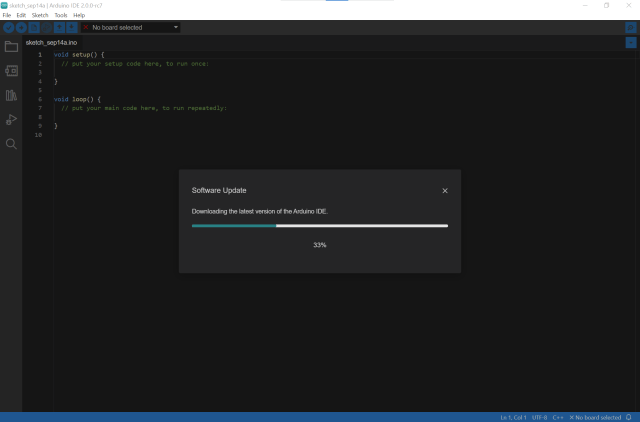Click the Software Update dialog title
This screenshot has height=422, width=640.
coord(219,191)
